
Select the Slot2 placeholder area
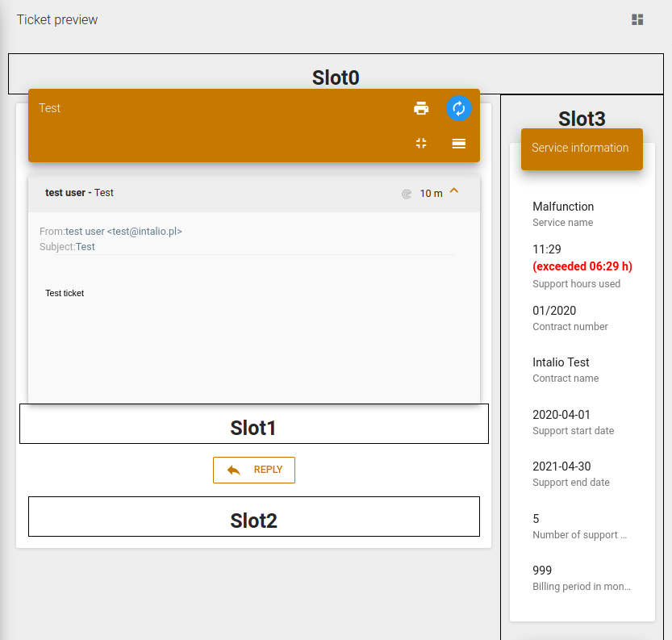coord(253,517)
